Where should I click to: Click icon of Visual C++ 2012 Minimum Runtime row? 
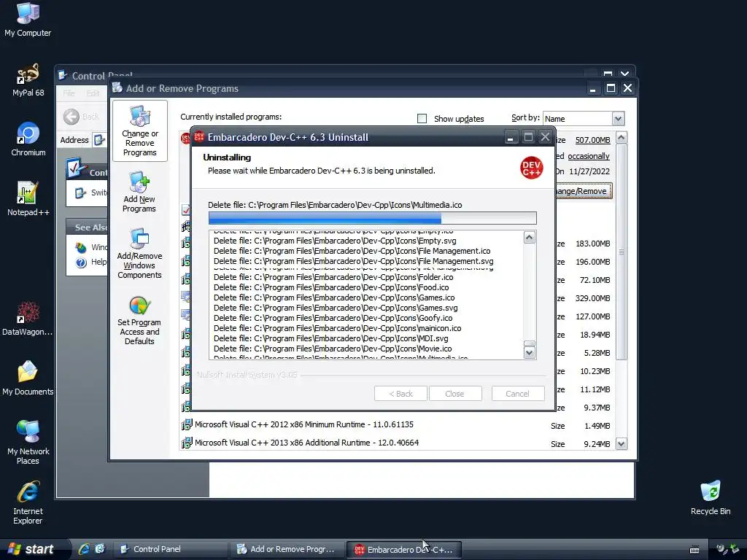pyautogui.click(x=186, y=424)
